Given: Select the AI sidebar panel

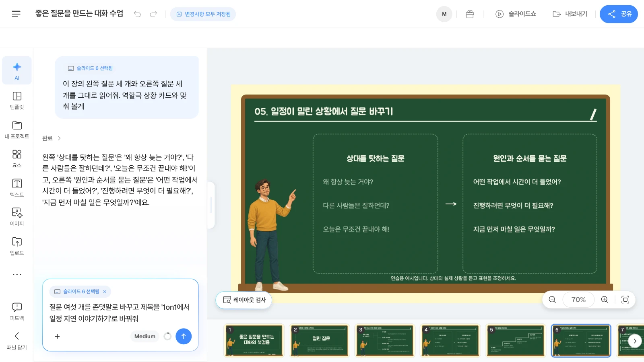Looking at the screenshot, I should (x=17, y=71).
